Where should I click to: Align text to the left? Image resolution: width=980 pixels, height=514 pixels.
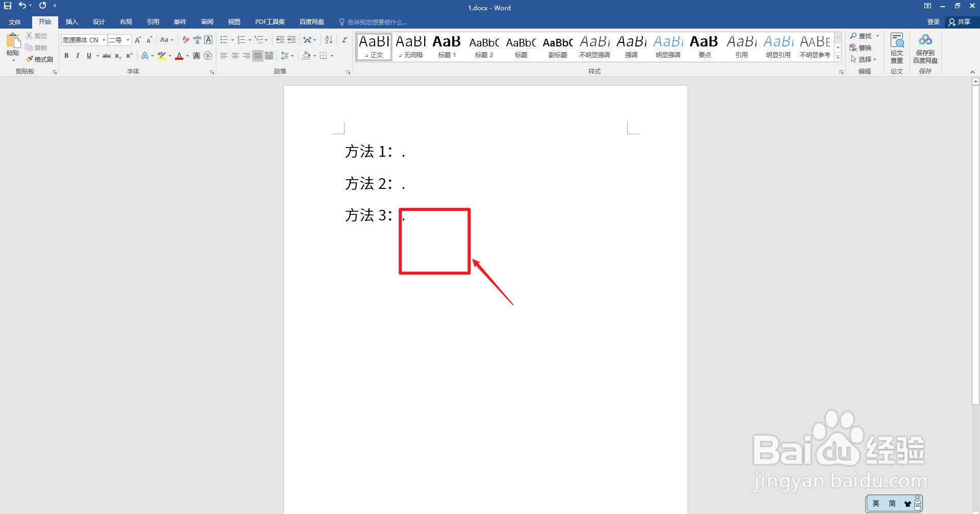tap(224, 56)
